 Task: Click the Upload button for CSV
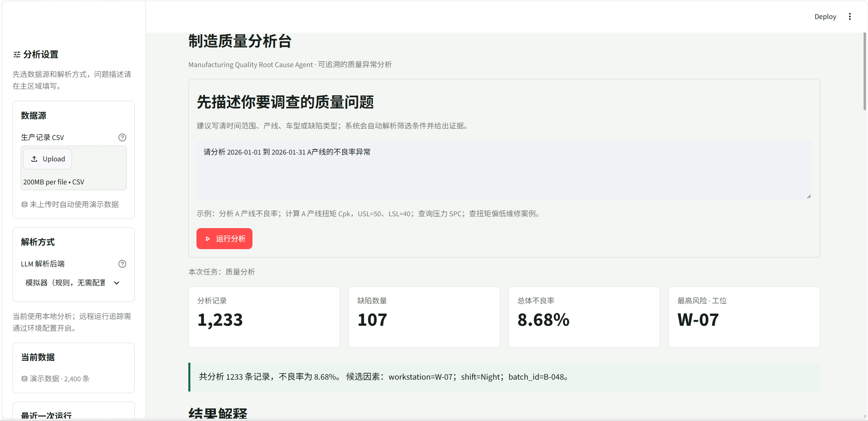coord(48,159)
